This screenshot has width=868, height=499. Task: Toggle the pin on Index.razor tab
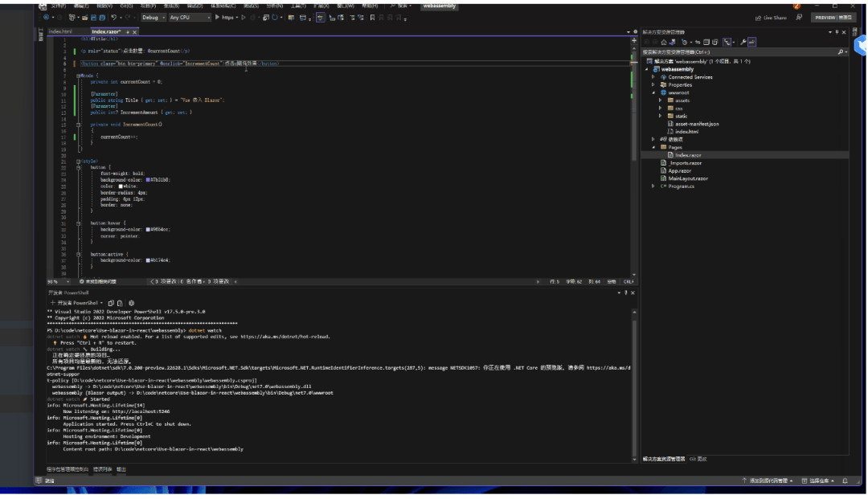[x=126, y=32]
